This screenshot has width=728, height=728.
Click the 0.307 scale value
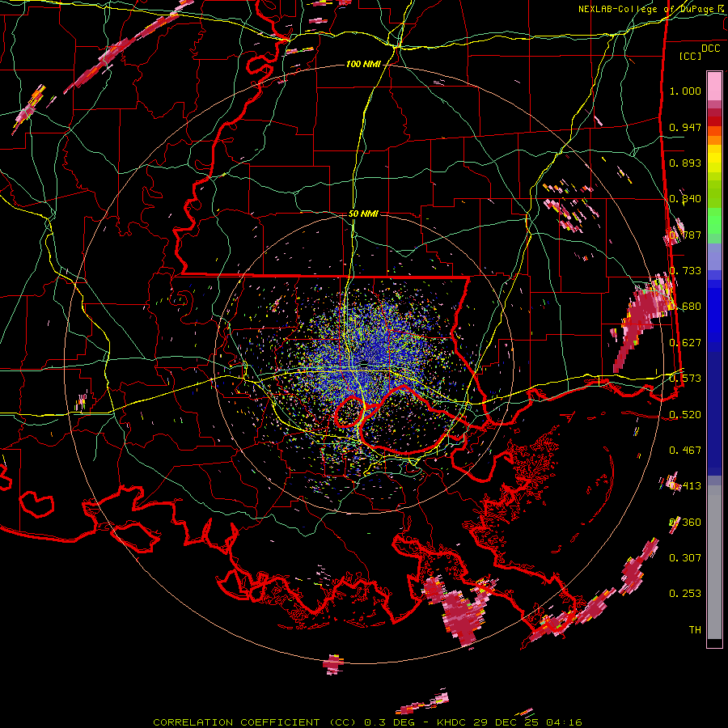click(x=685, y=558)
